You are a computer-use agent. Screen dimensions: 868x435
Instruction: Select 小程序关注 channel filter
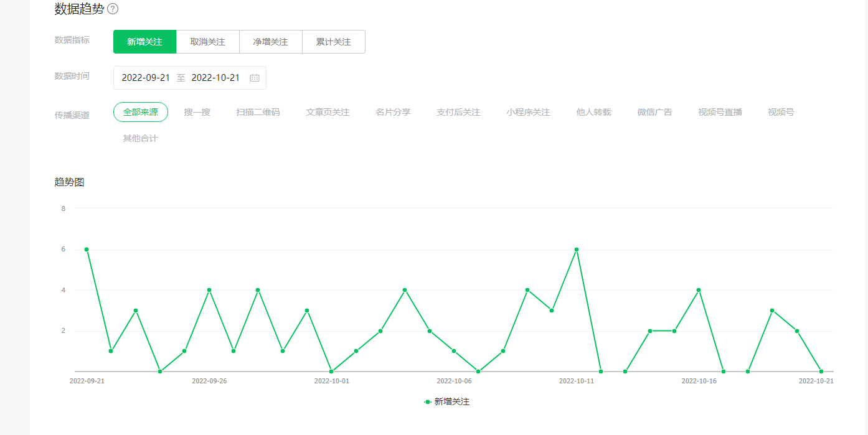[x=528, y=112]
